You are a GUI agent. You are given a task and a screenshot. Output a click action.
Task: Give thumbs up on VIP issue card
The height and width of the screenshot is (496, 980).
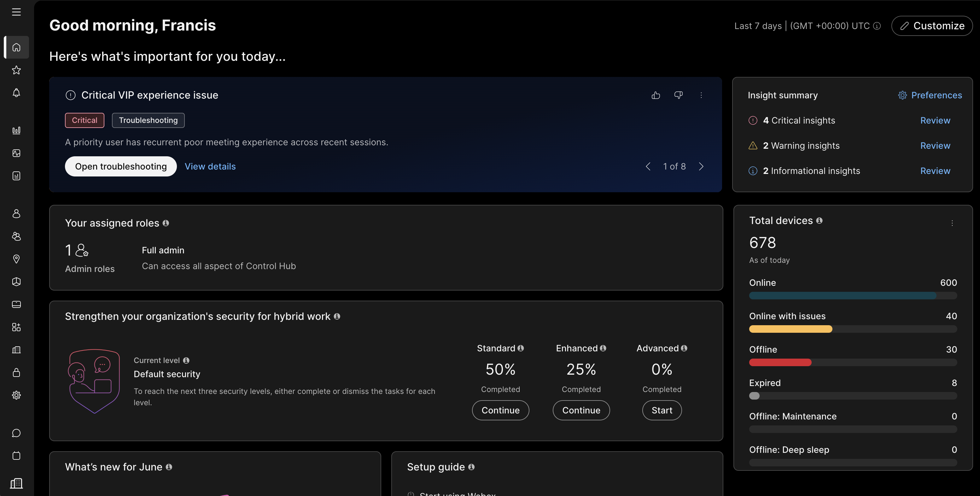656,95
